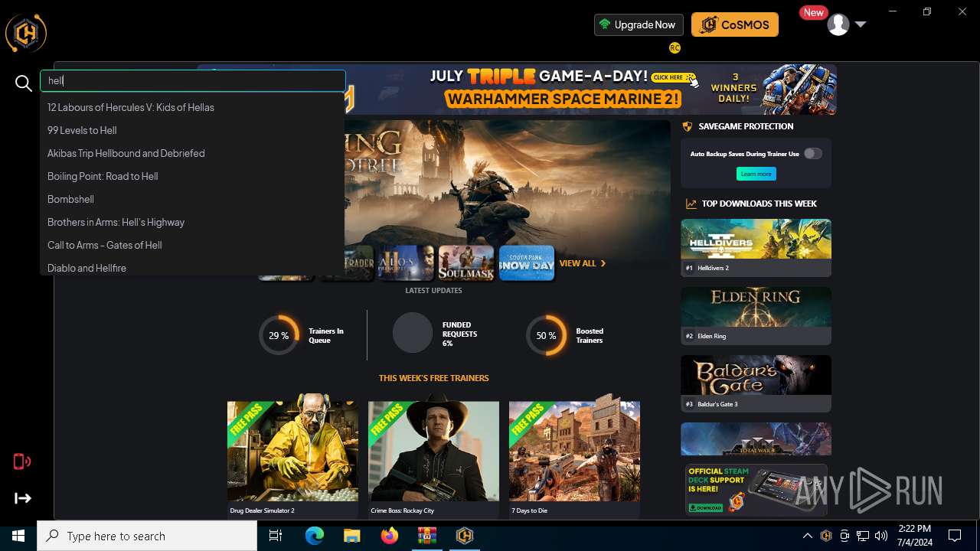Screen dimensions: 980x551
Task: Click the Funded Requests progress circle
Action: [x=413, y=333]
